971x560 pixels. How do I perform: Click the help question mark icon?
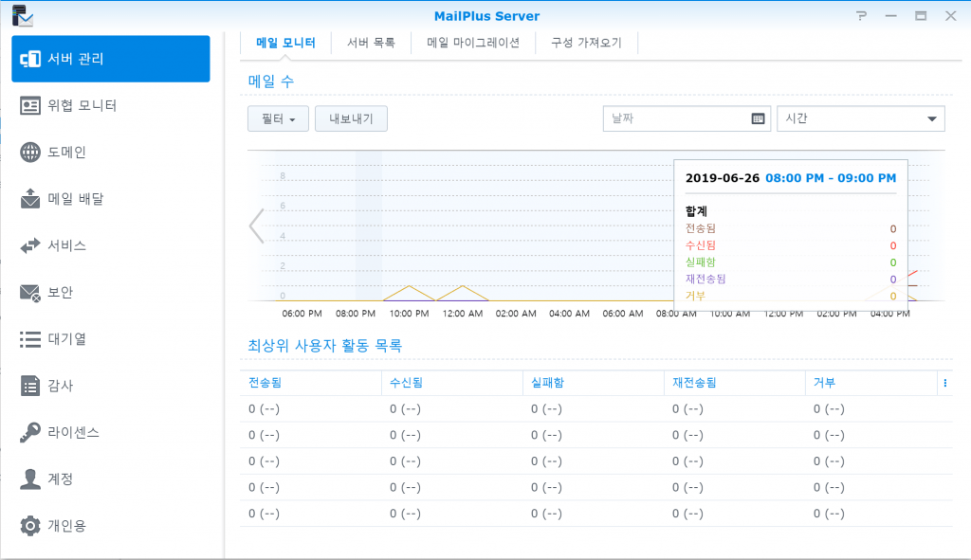click(861, 16)
